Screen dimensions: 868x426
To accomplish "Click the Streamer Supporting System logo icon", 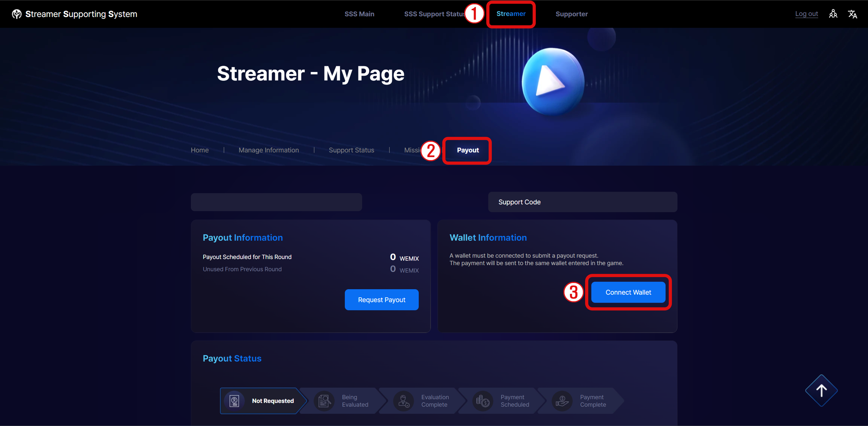I will 17,14.
